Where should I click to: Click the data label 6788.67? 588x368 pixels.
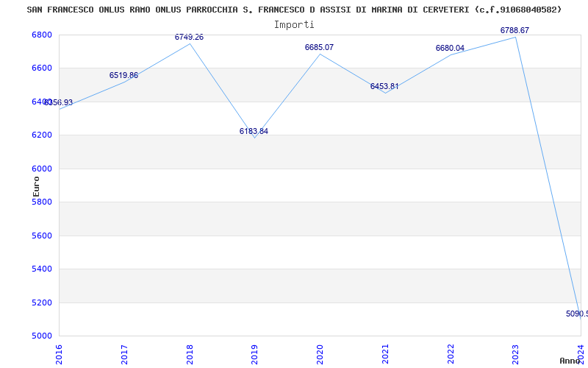click(x=515, y=30)
